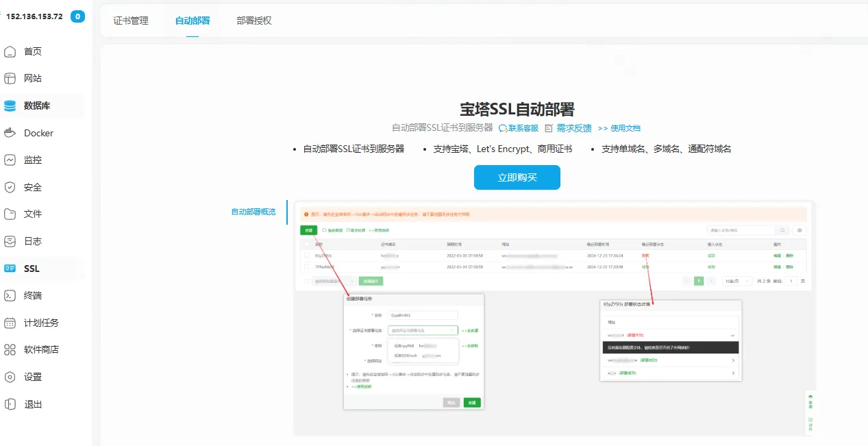Launch the 终端 terminal from sidebar
The height and width of the screenshot is (446, 868).
tap(32, 295)
